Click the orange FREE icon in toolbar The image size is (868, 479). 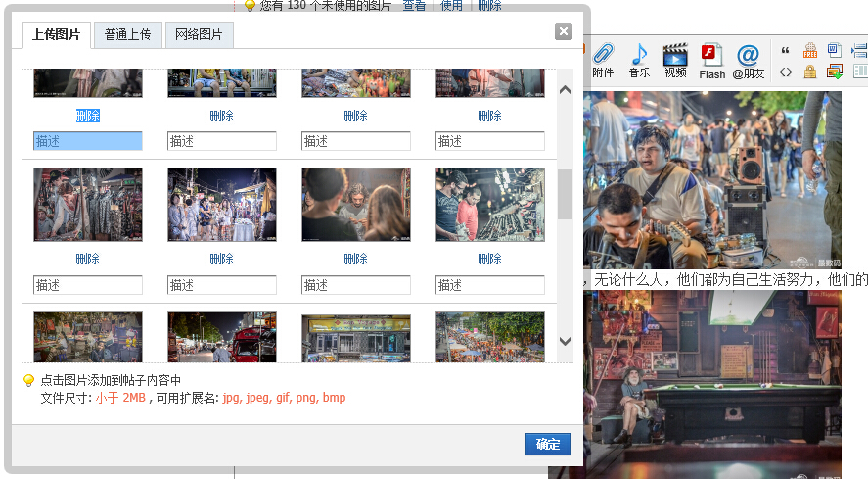click(810, 51)
